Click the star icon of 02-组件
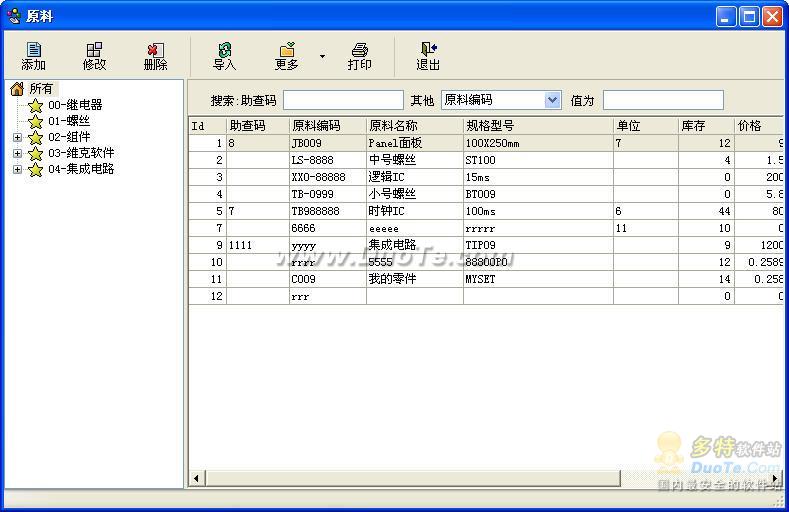789x512 pixels. click(x=35, y=137)
